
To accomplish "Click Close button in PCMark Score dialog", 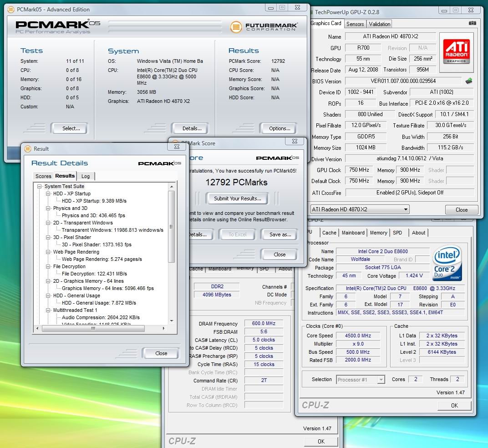I will click(x=279, y=255).
